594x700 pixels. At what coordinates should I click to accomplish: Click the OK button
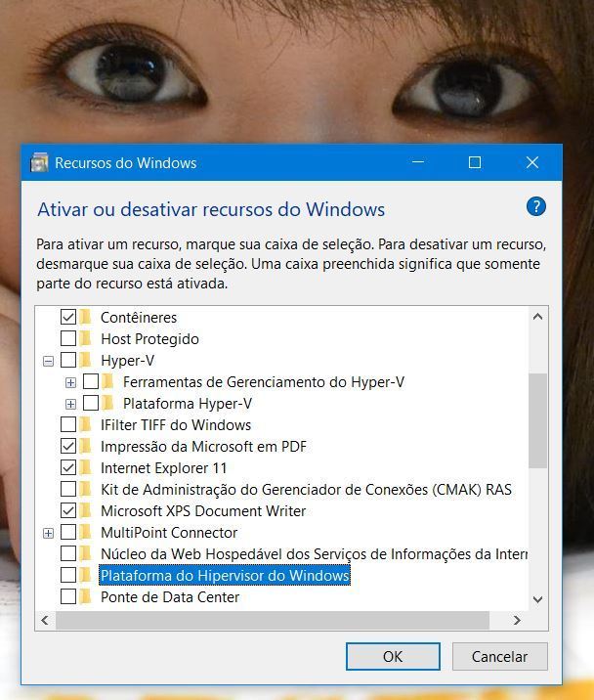point(393,656)
